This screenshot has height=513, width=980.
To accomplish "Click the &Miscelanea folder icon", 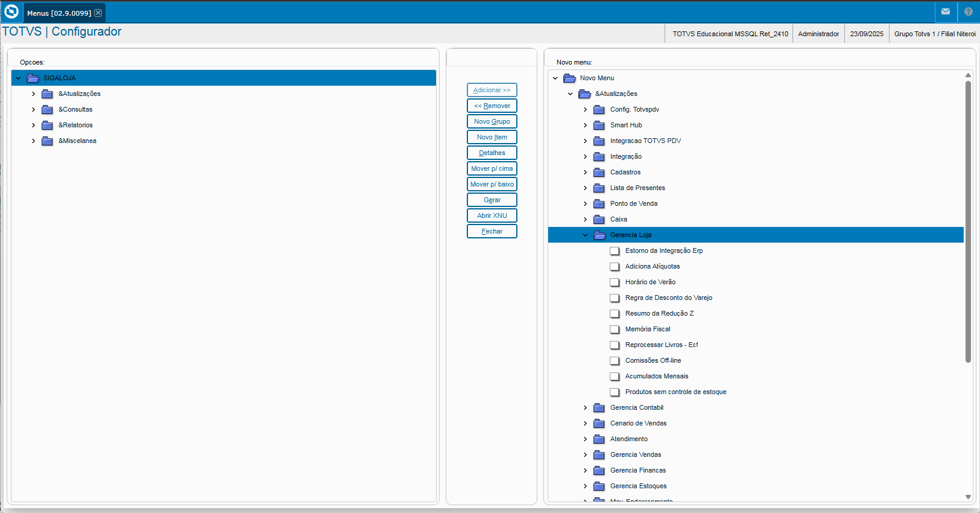I will [47, 141].
